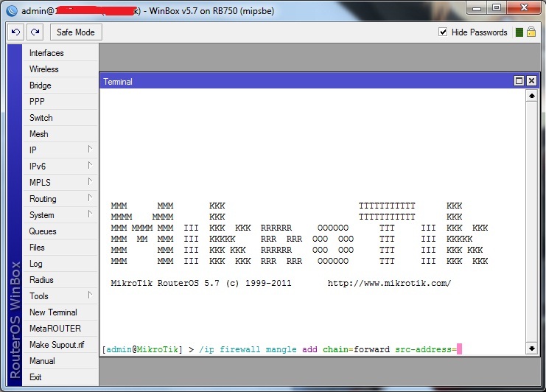Click the Undo arrow icon
The width and height of the screenshot is (546, 392).
tap(15, 32)
